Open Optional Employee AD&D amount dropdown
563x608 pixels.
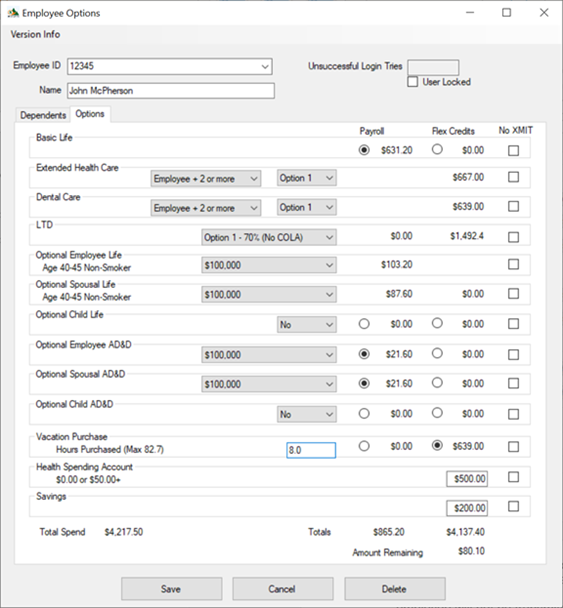tap(269, 355)
